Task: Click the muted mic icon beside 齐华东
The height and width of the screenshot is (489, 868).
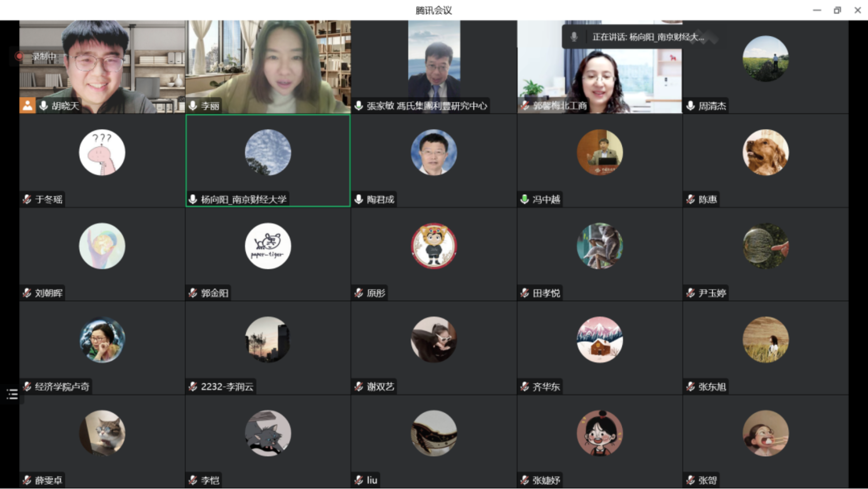Action: pos(524,387)
